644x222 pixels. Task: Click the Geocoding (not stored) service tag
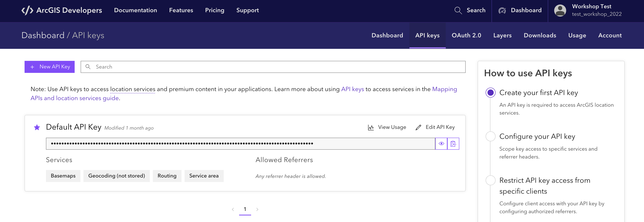(116, 176)
